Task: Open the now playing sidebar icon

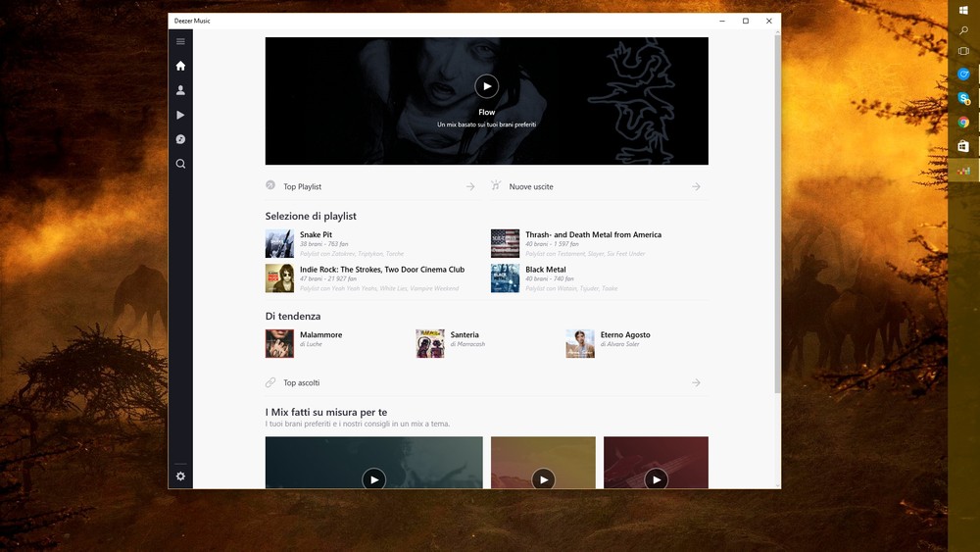Action: click(180, 115)
